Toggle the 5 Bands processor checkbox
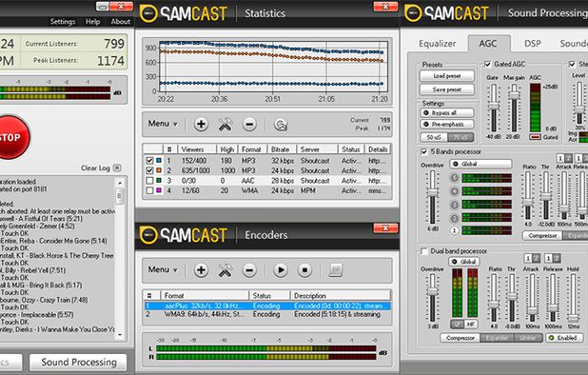 (424, 152)
